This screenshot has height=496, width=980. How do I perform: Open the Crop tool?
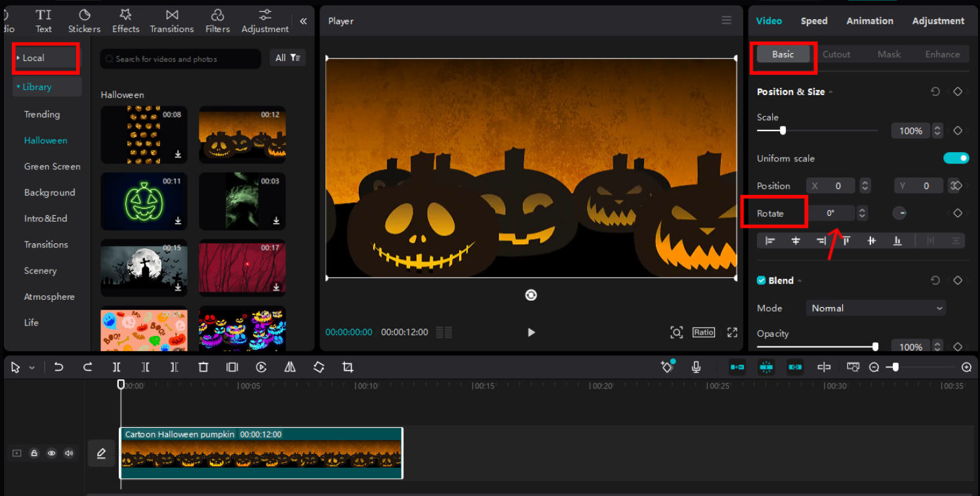click(347, 367)
